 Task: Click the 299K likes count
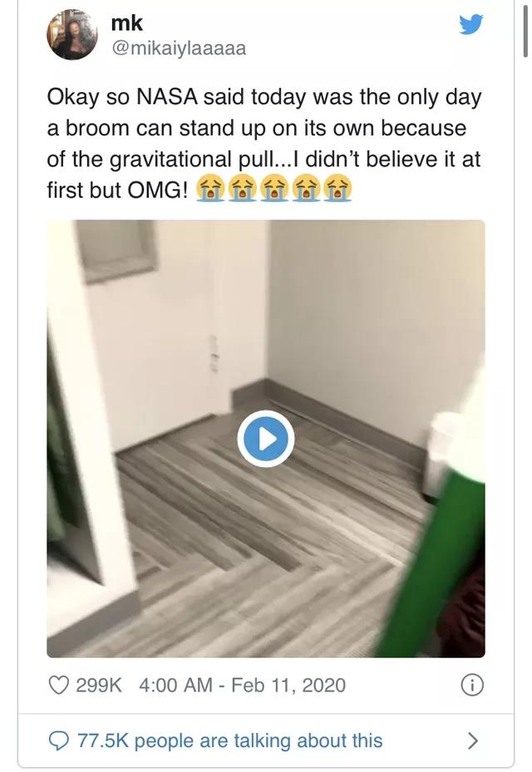[99, 686]
